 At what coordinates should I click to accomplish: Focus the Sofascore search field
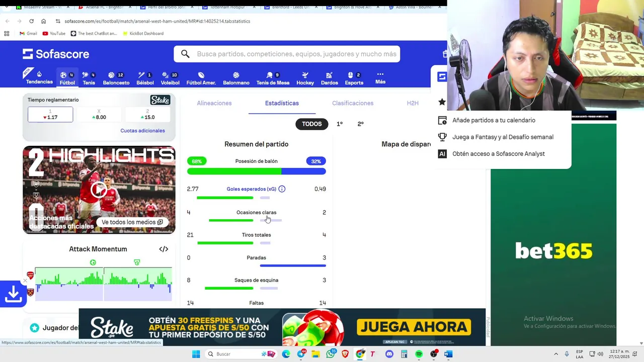pyautogui.click(x=287, y=54)
